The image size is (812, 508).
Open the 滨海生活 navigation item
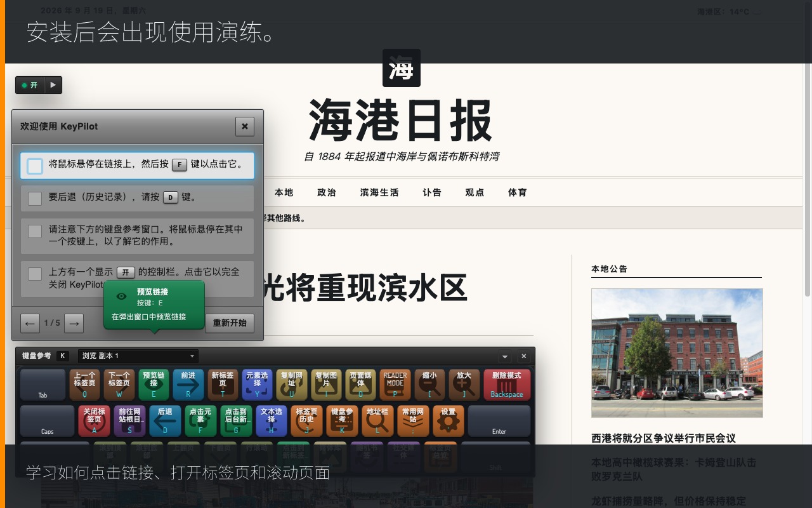tap(379, 192)
